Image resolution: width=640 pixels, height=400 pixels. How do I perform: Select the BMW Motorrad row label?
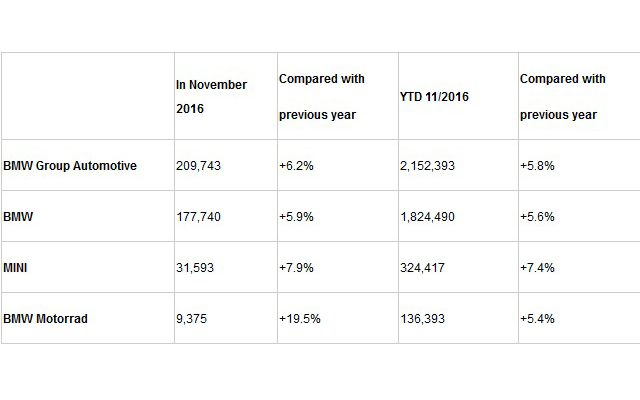[48, 318]
